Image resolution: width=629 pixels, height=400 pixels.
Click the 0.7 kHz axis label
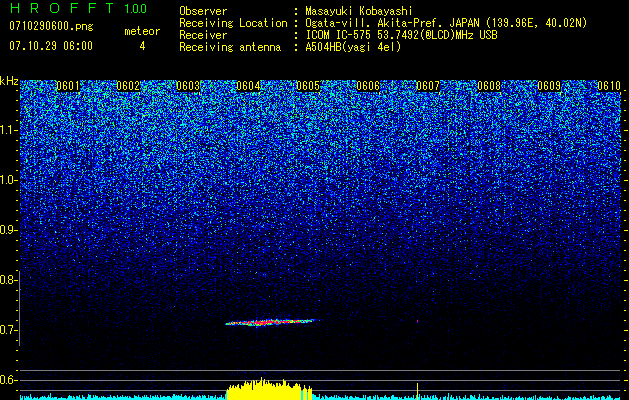[x=9, y=330]
